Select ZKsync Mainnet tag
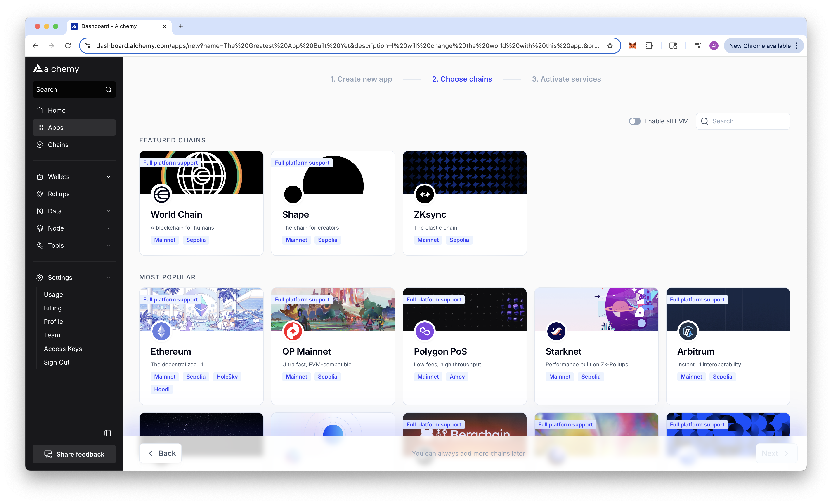The height and width of the screenshot is (504, 832). 428,240
